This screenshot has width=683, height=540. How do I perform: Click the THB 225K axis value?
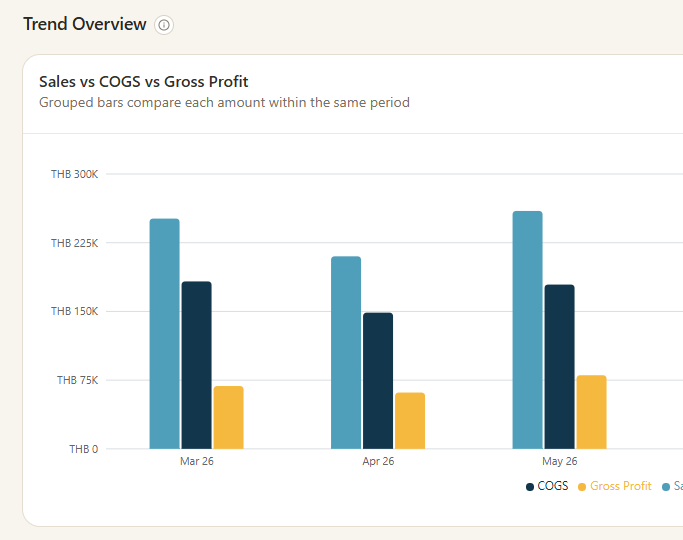point(74,243)
